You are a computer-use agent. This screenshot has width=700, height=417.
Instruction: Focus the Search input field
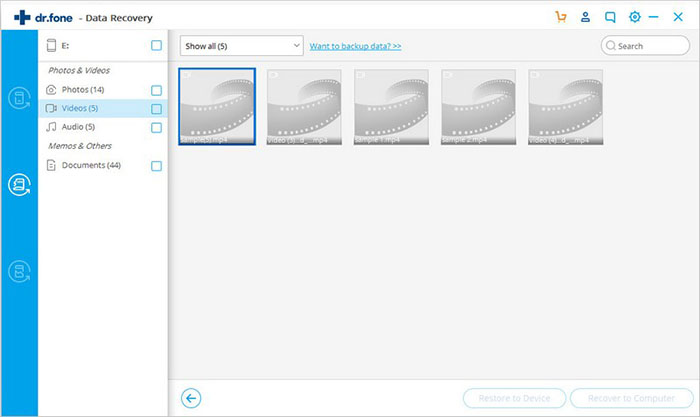click(x=645, y=46)
